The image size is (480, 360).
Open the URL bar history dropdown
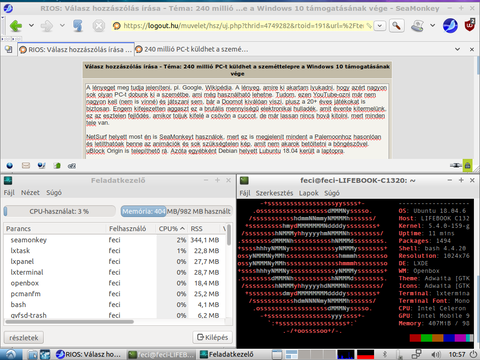click(x=380, y=26)
